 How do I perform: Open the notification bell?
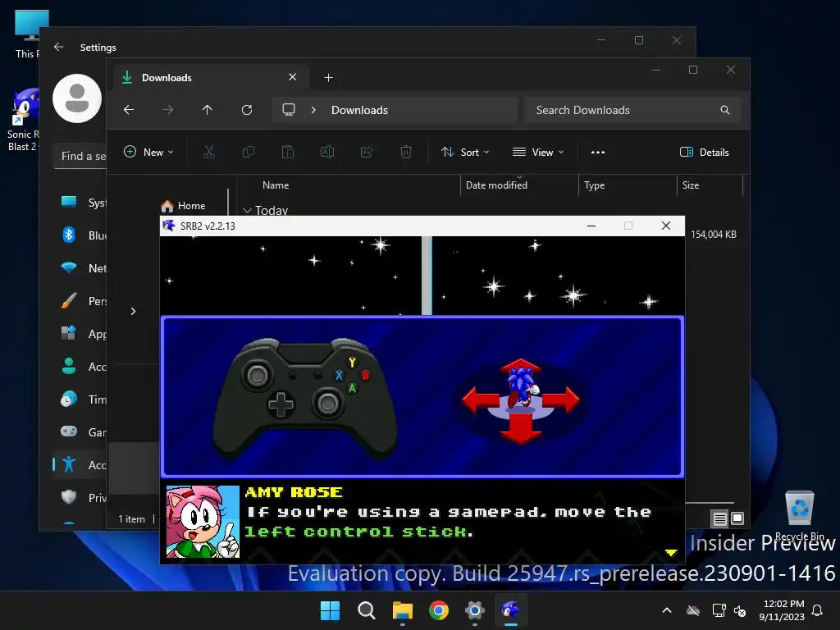[x=818, y=610]
